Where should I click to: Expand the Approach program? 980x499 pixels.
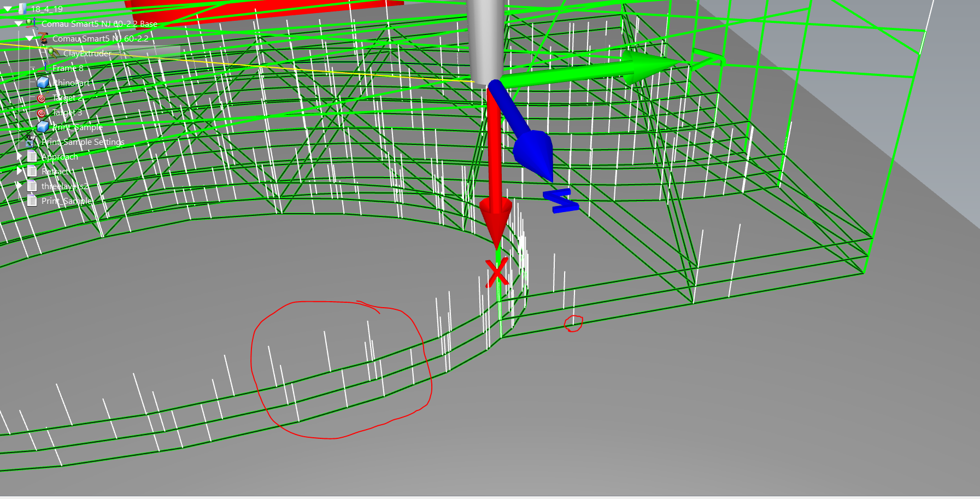(19, 157)
